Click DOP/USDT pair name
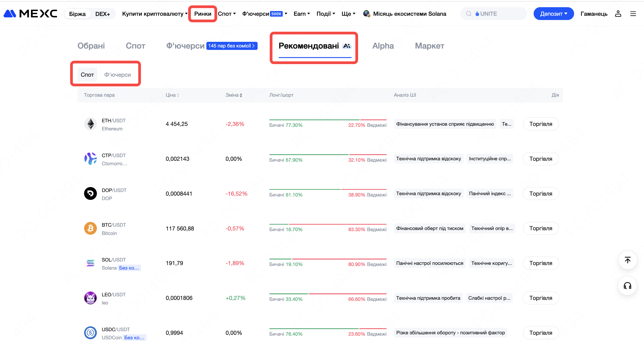 [114, 190]
